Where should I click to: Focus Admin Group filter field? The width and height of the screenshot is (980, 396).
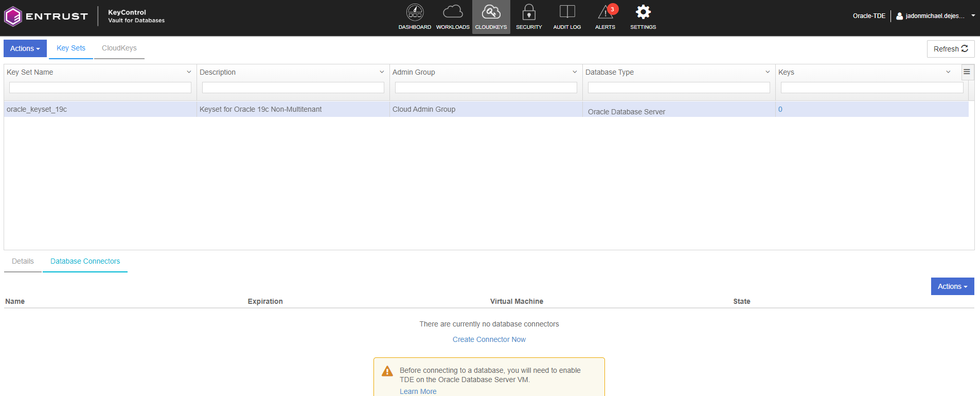(486, 88)
